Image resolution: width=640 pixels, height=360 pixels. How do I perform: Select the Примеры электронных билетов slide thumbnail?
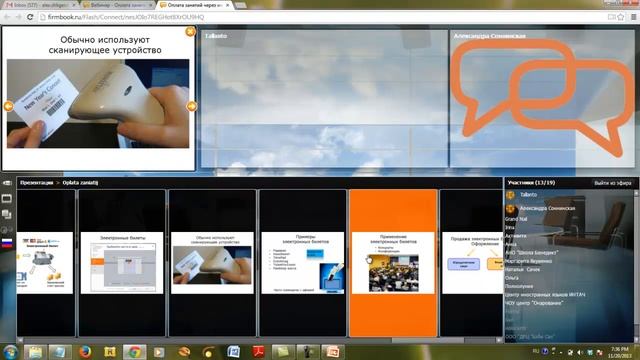click(x=303, y=263)
